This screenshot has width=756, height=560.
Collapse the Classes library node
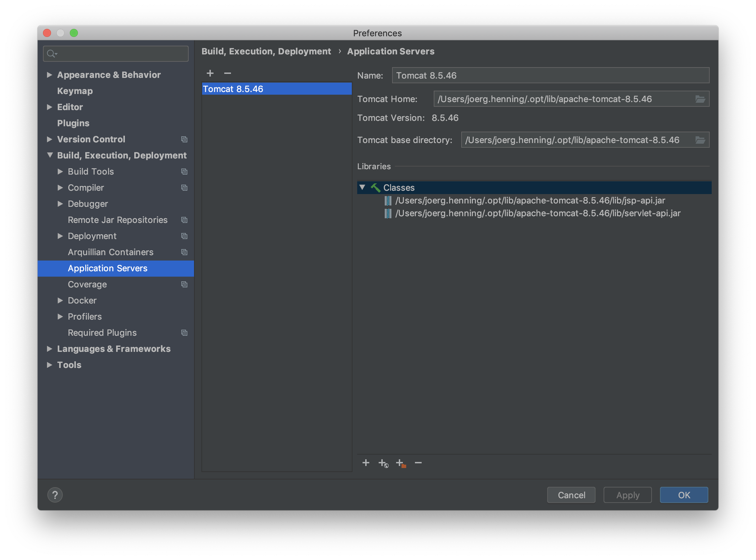point(362,187)
